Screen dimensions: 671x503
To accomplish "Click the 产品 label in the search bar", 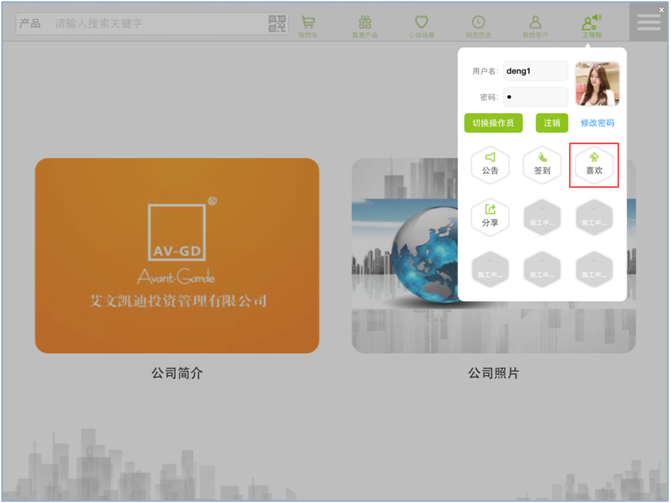I will (x=30, y=23).
